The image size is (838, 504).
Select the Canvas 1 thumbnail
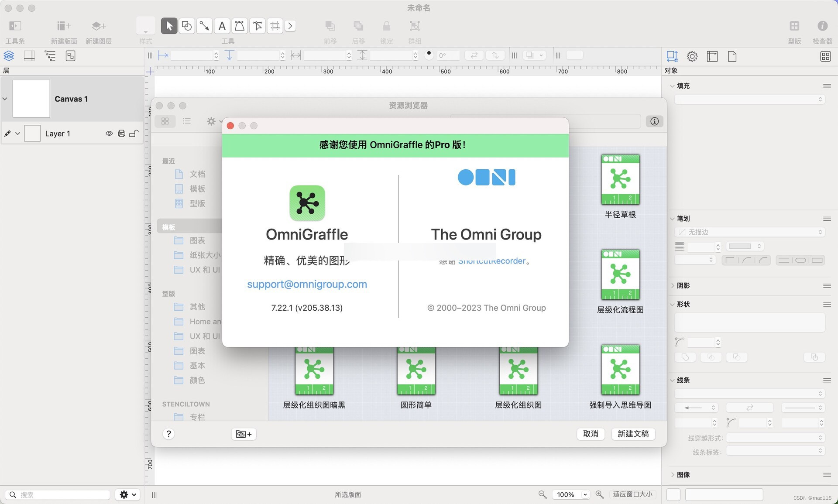click(x=31, y=99)
